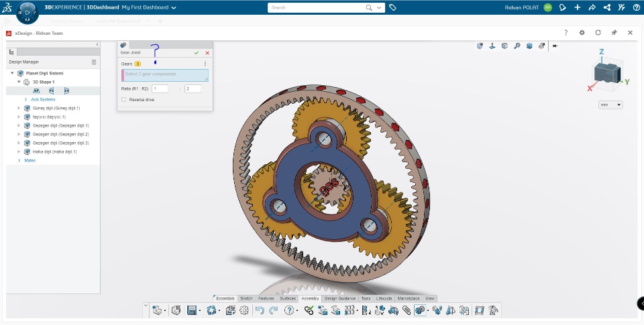Viewport: 644px width, 325px height.
Task: Open the notifications bell icon
Action: pos(563,7)
